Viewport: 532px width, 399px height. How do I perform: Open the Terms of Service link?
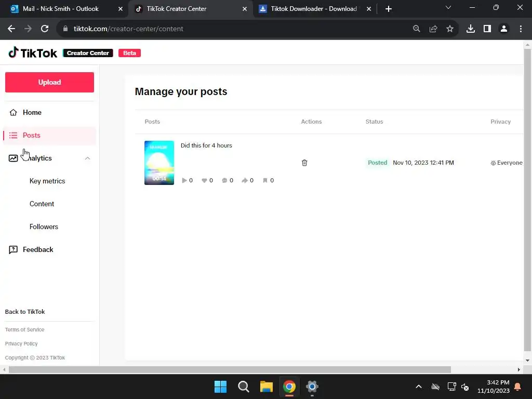tap(24, 330)
